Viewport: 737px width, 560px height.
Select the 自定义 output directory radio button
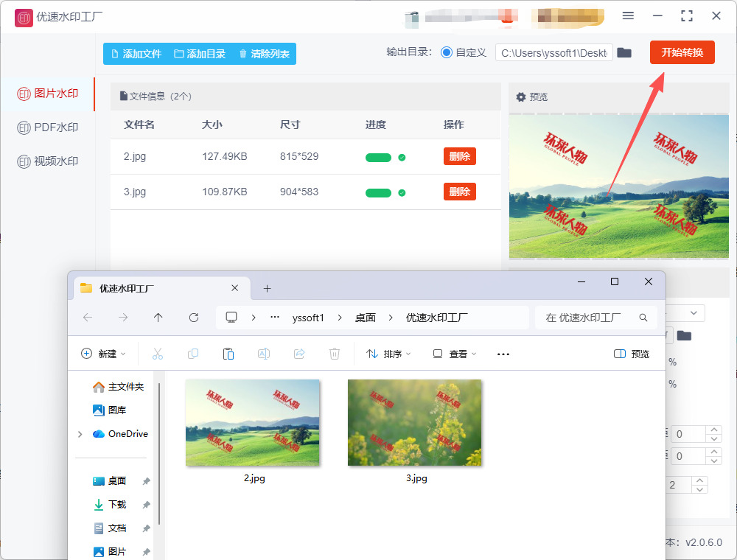(447, 52)
